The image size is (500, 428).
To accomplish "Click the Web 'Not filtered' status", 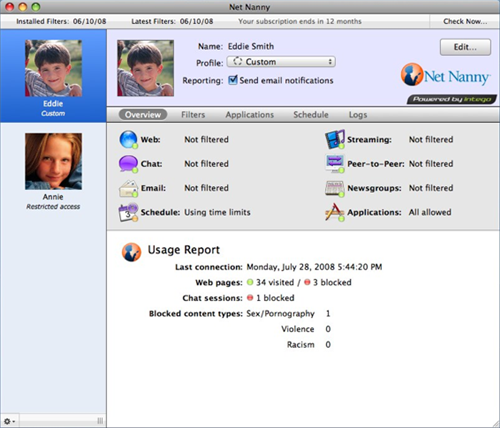I will pos(206,139).
